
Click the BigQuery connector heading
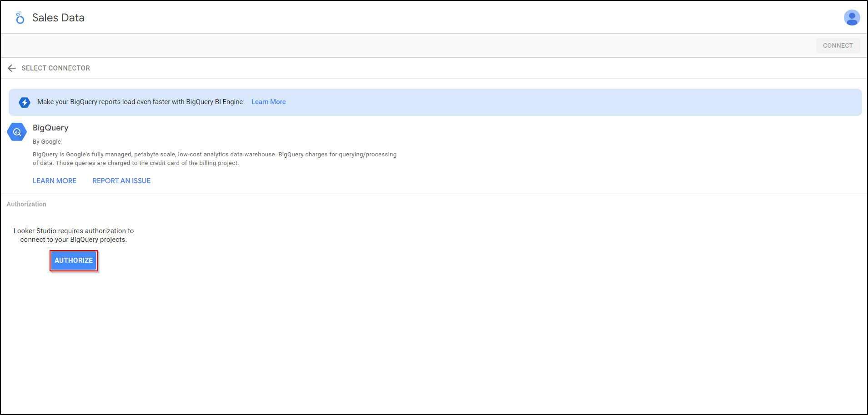pyautogui.click(x=50, y=128)
